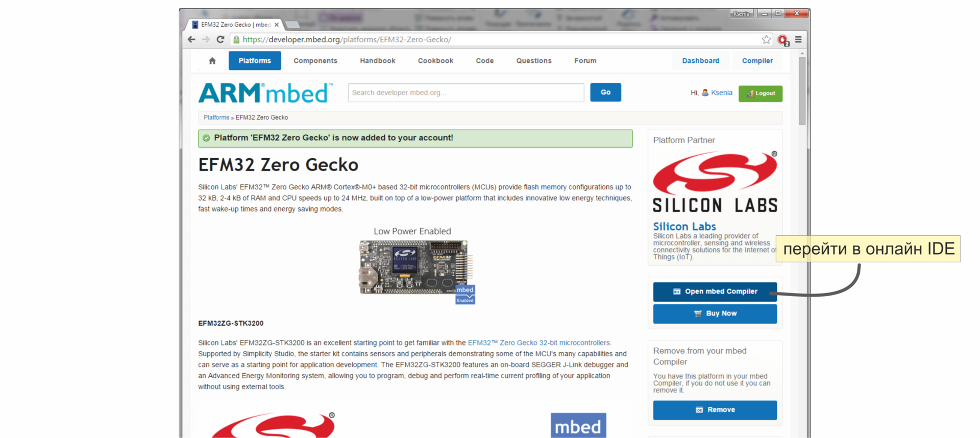Open the Handbook section

click(378, 61)
